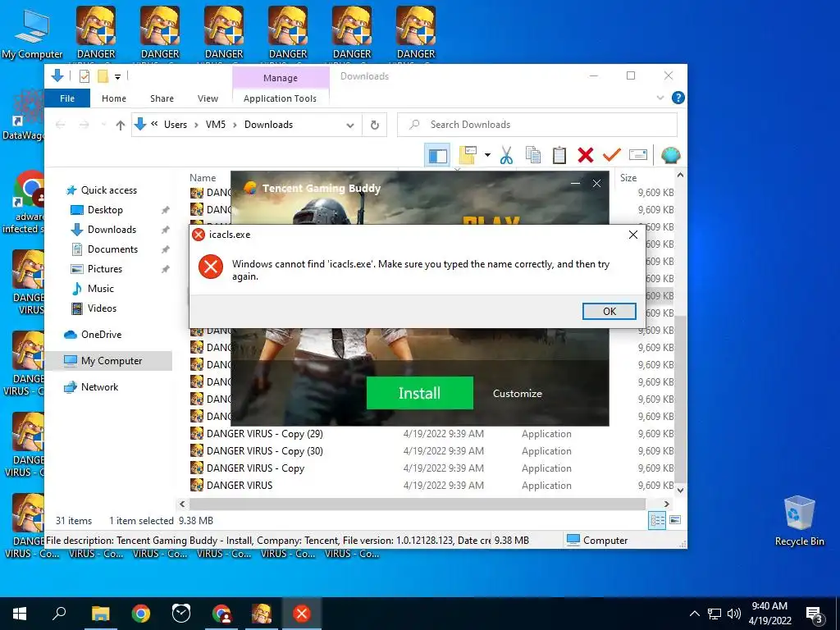
Task: Select Music in navigation pane
Action: pyautogui.click(x=101, y=288)
